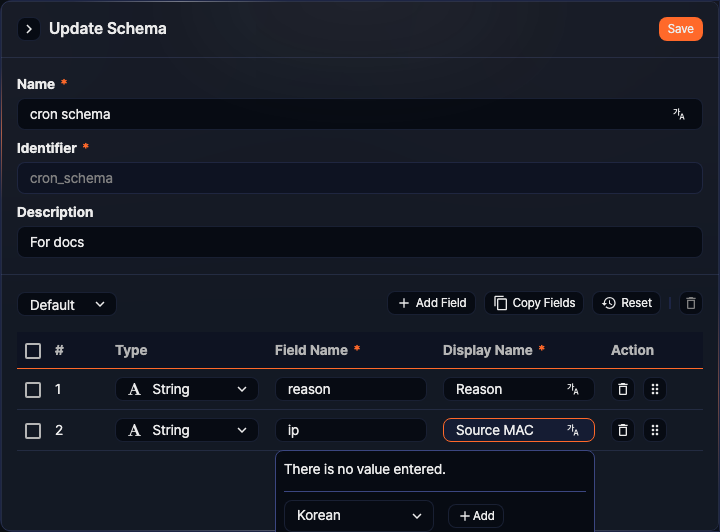This screenshot has width=720, height=532.
Task: Click the disabled Identifier field cron_schema
Action: (x=359, y=178)
